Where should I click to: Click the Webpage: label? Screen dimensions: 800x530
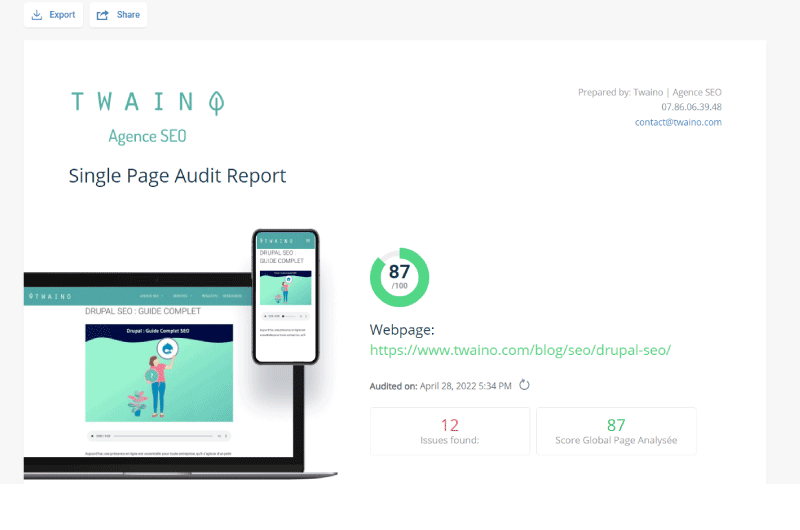pos(402,330)
